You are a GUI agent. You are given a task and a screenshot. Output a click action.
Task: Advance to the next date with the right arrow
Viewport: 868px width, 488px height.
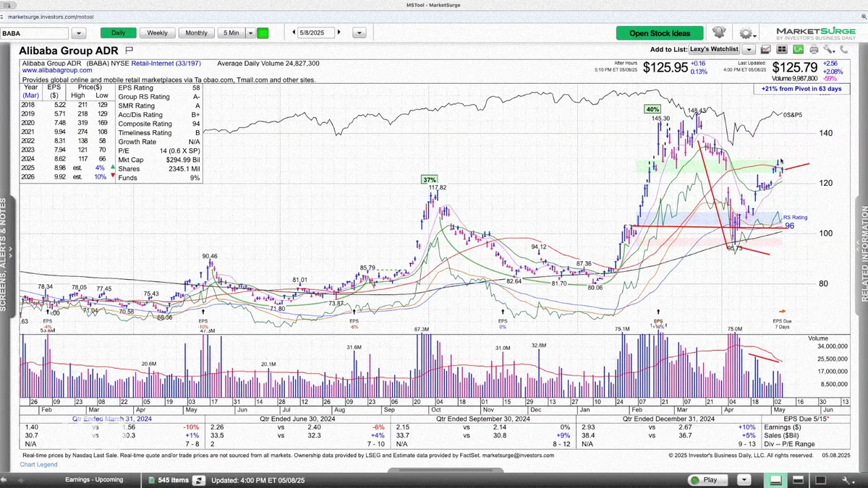pyautogui.click(x=339, y=33)
